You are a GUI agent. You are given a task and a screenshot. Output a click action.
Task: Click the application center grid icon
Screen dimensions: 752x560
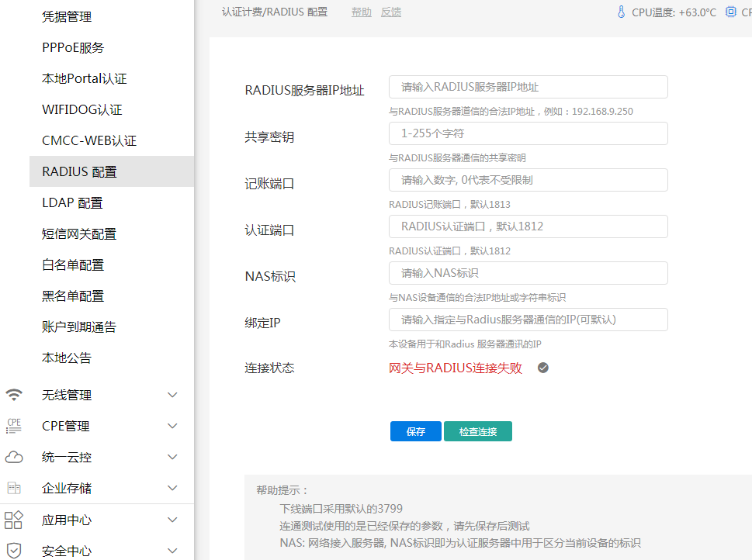point(14,520)
